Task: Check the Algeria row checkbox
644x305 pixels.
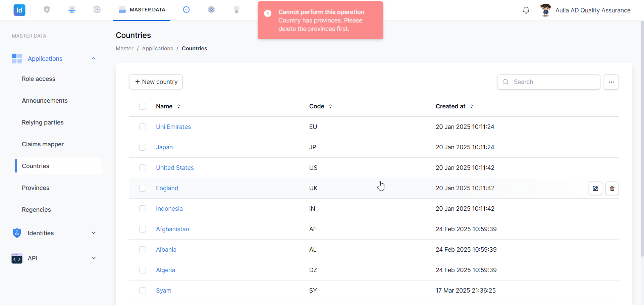Action: click(x=143, y=270)
